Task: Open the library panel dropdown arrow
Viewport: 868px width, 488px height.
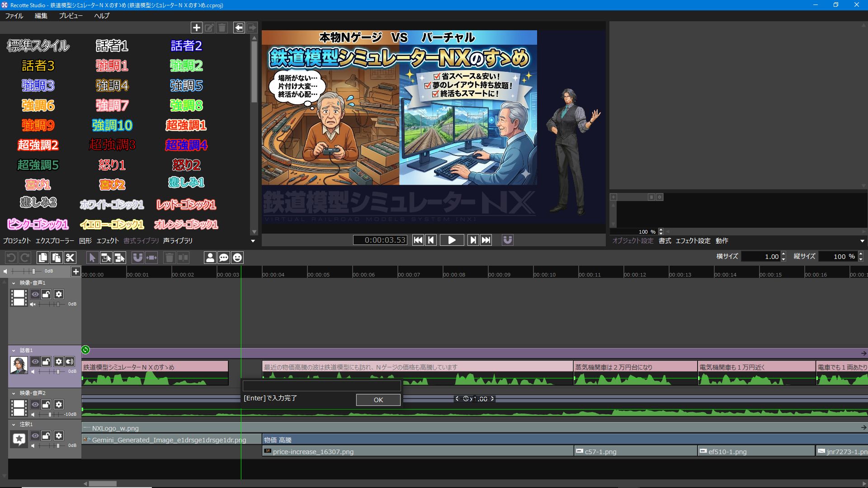Action: tap(253, 241)
